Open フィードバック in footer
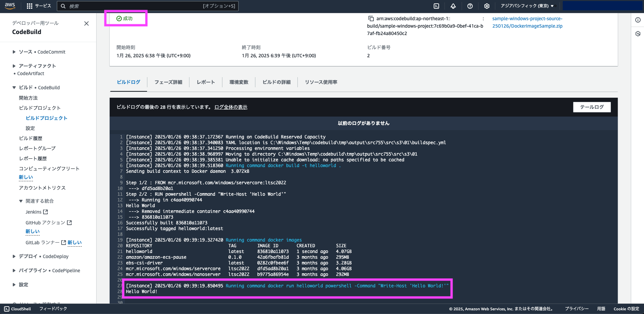The image size is (644, 314). click(x=53, y=309)
